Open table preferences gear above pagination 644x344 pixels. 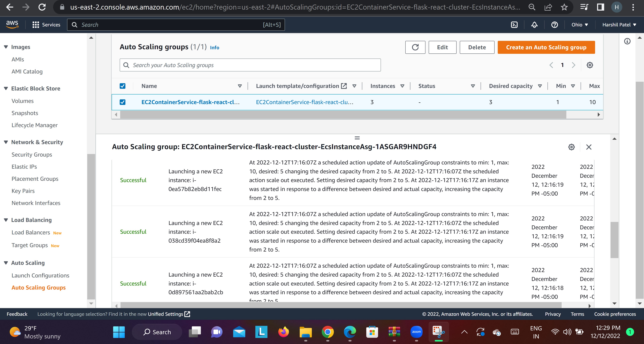590,65
